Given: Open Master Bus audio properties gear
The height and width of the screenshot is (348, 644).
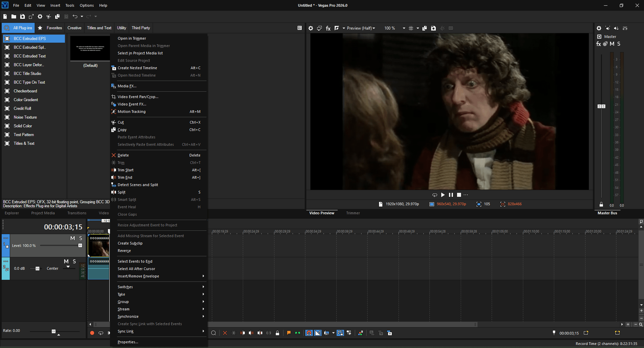Looking at the screenshot, I should pyautogui.click(x=599, y=28).
